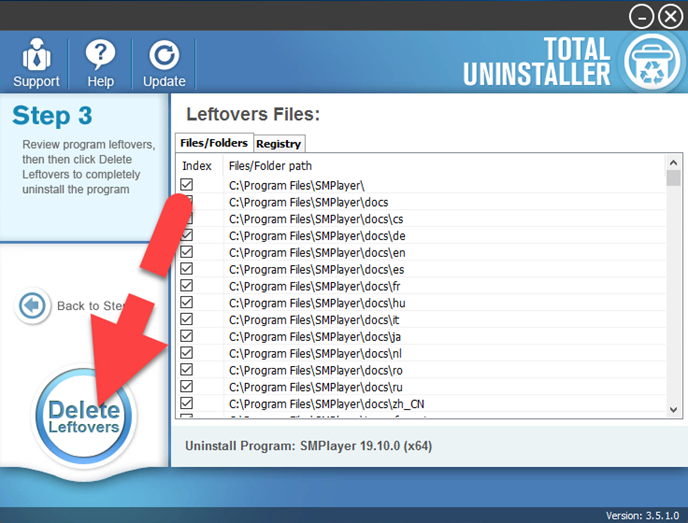Select path SMPlayer\docs\hu
Image resolution: width=688 pixels, height=523 pixels.
tap(317, 303)
